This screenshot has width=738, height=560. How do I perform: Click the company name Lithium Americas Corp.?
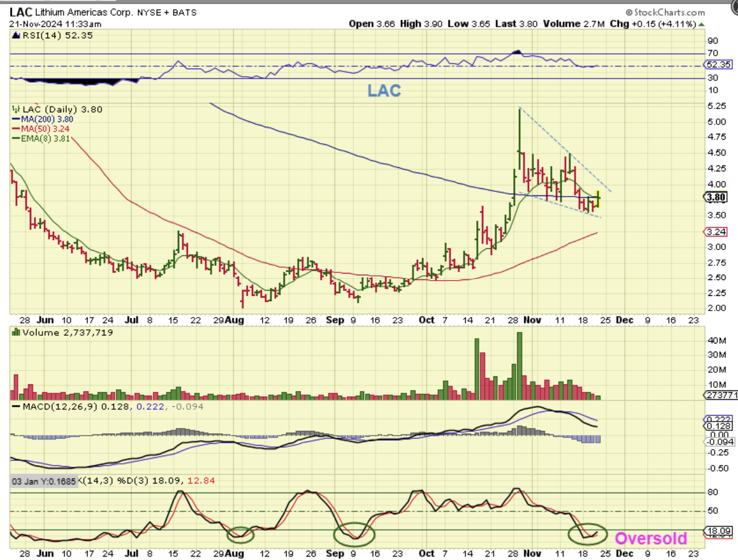click(84, 12)
